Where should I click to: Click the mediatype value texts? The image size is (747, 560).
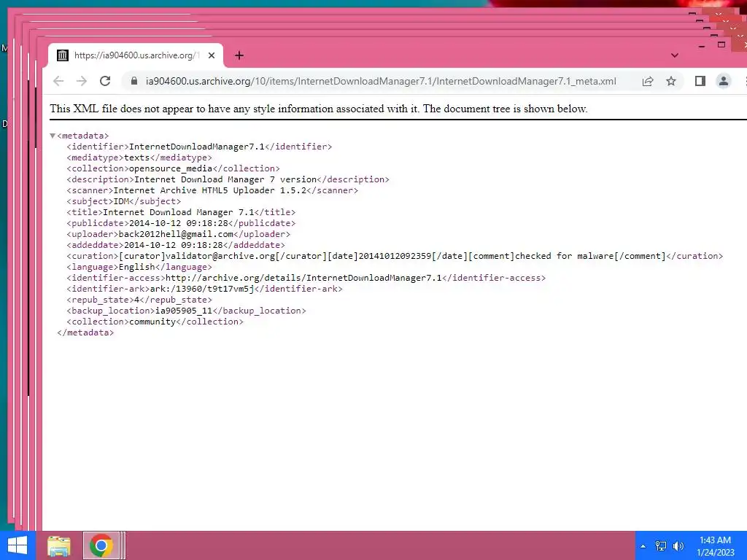pos(136,157)
